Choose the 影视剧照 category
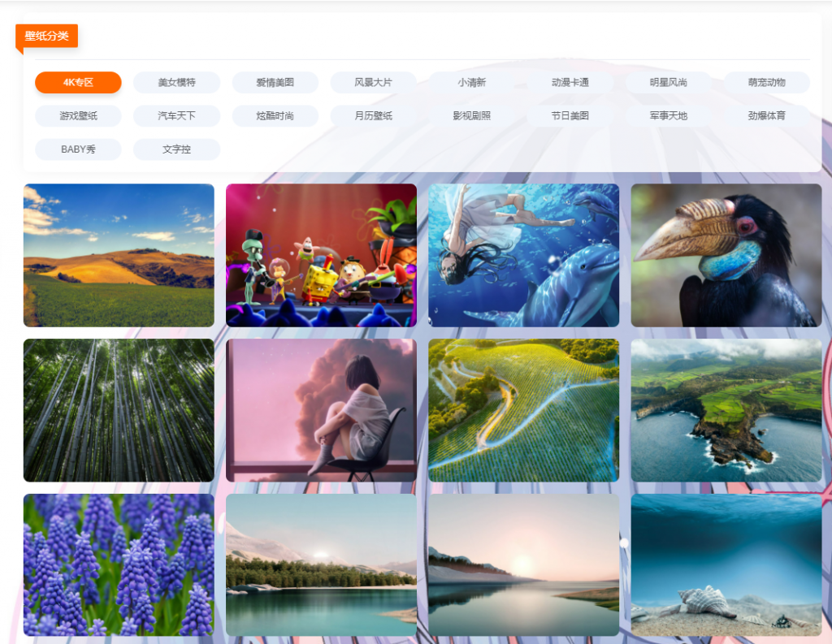 point(472,115)
